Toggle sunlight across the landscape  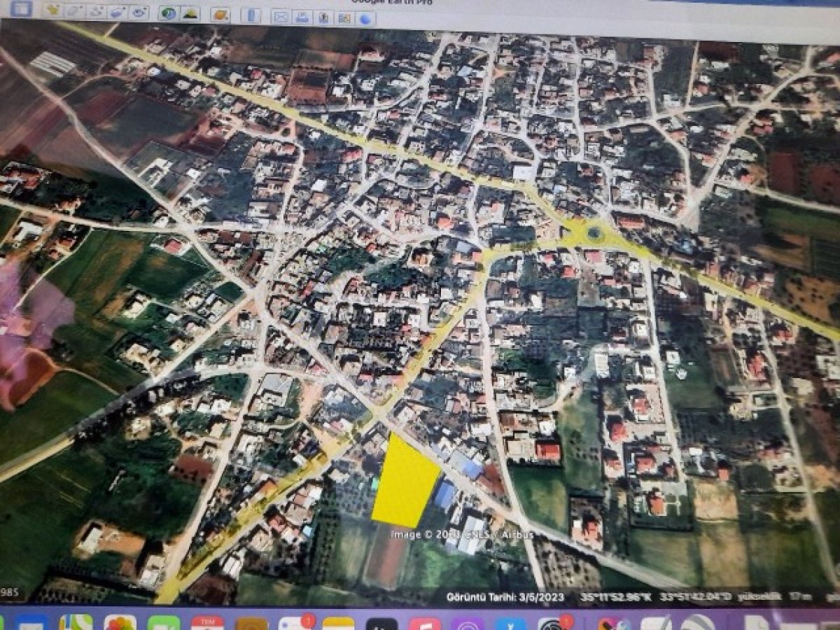(189, 13)
